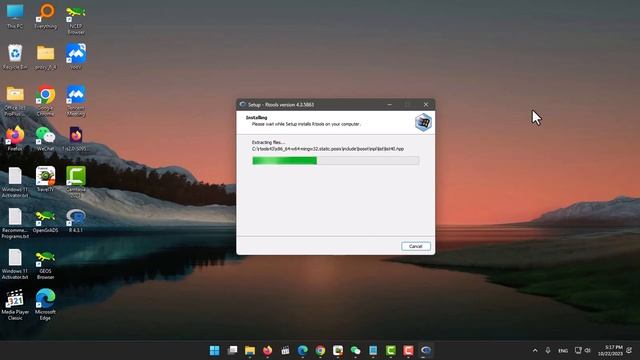
Task: Click the green installation progress bar
Action: 336,160
